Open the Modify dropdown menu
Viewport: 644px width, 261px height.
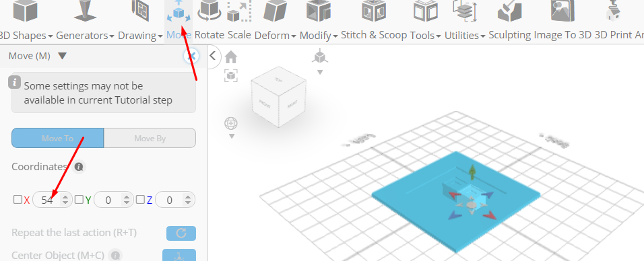coord(335,36)
